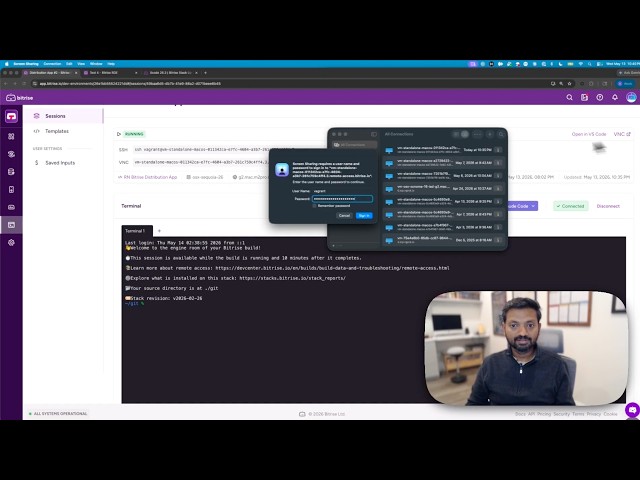Viewport: 640px width, 480px height.
Task: Open the VNC external link
Action: point(622,134)
